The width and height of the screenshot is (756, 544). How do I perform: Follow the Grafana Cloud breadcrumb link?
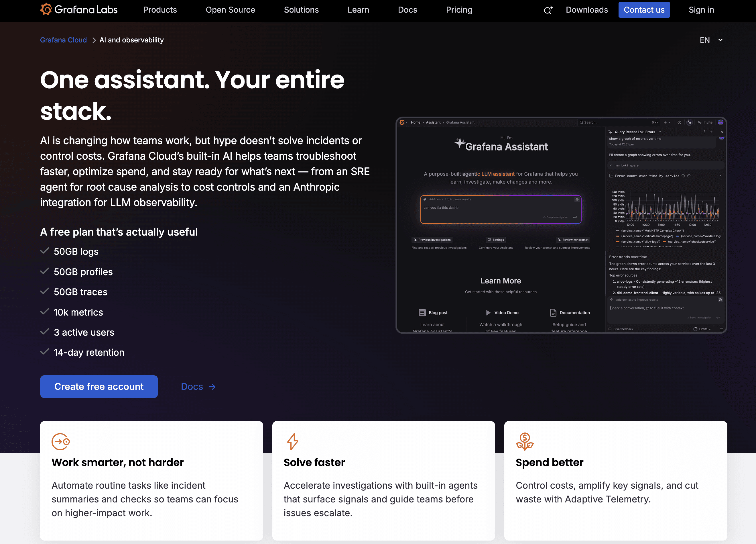click(x=63, y=40)
